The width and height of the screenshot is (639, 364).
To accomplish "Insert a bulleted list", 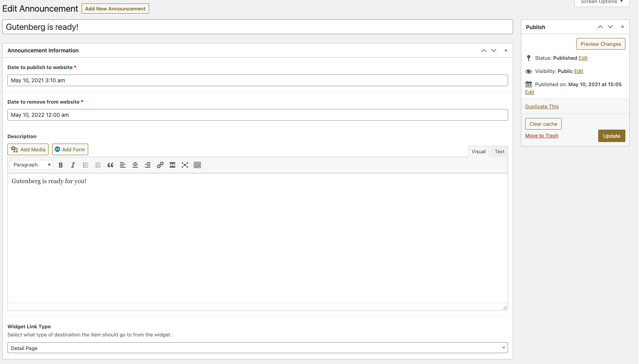I will (85, 165).
